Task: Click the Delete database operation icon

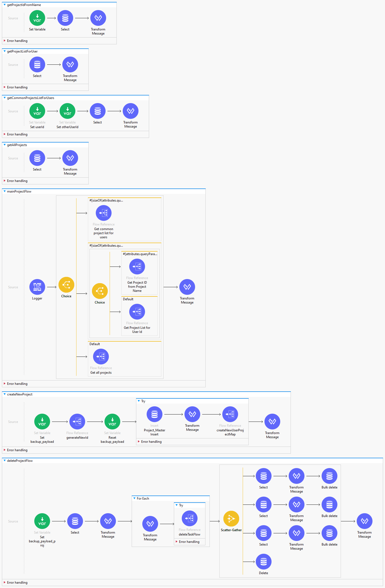Action: 264,562
